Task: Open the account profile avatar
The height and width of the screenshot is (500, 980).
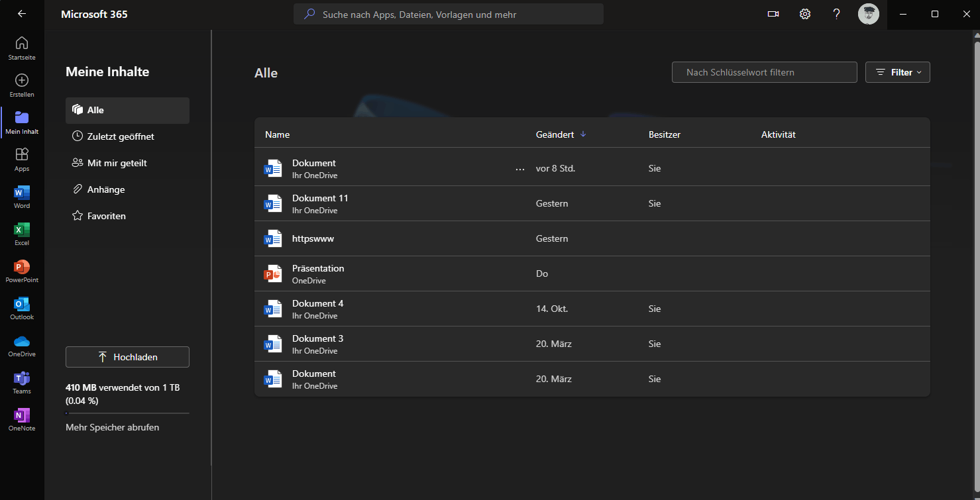Action: [869, 14]
